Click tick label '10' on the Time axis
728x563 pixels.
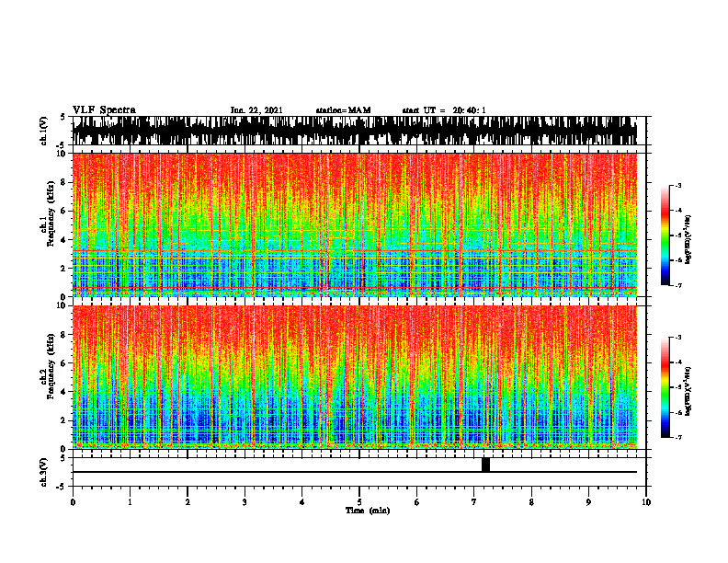(646, 502)
